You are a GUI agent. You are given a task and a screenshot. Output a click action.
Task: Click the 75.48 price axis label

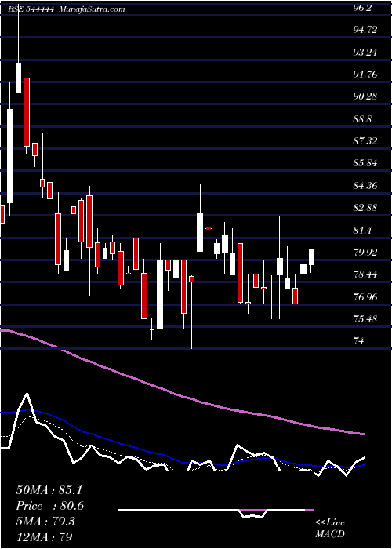pyautogui.click(x=365, y=319)
